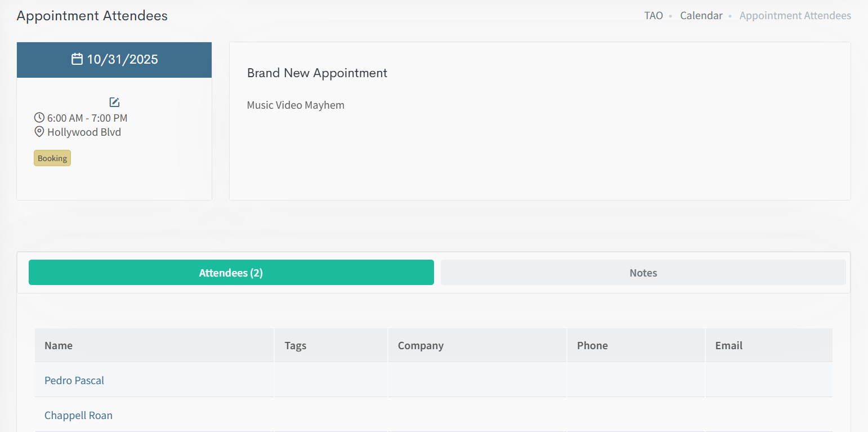Click the Music Video Mayhem description

pyautogui.click(x=296, y=105)
